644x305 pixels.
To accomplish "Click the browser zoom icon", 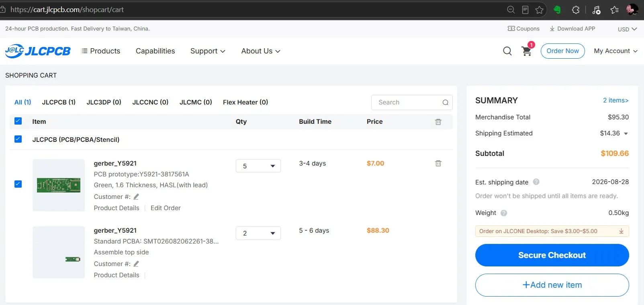I will click(x=511, y=10).
